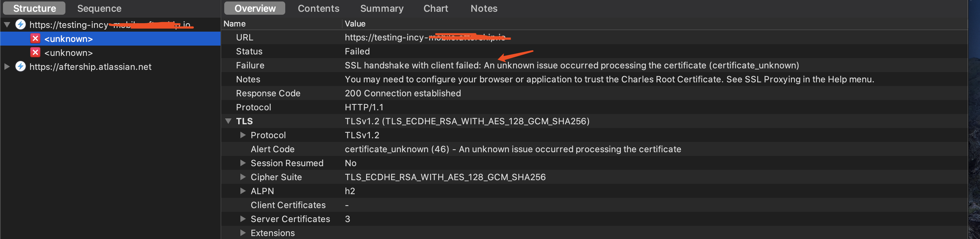This screenshot has height=239, width=980.
Task: Select the second unknown request entry
Action: click(x=68, y=53)
